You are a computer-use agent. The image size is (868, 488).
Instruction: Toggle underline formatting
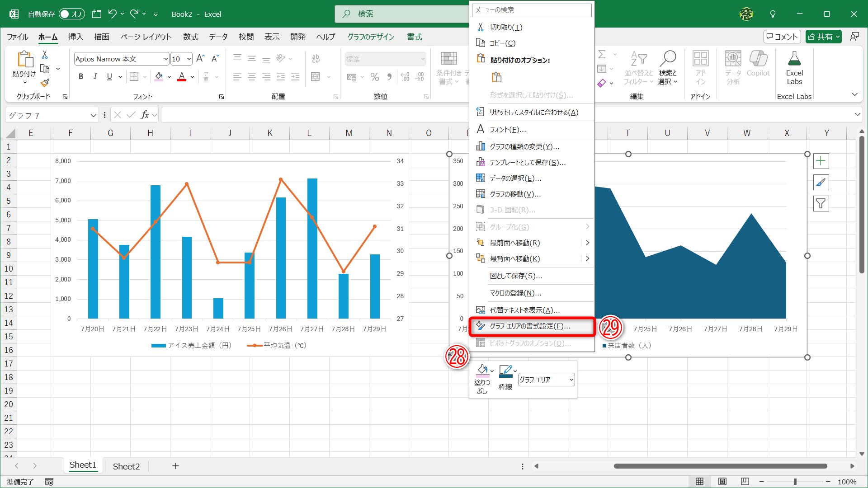(x=109, y=77)
